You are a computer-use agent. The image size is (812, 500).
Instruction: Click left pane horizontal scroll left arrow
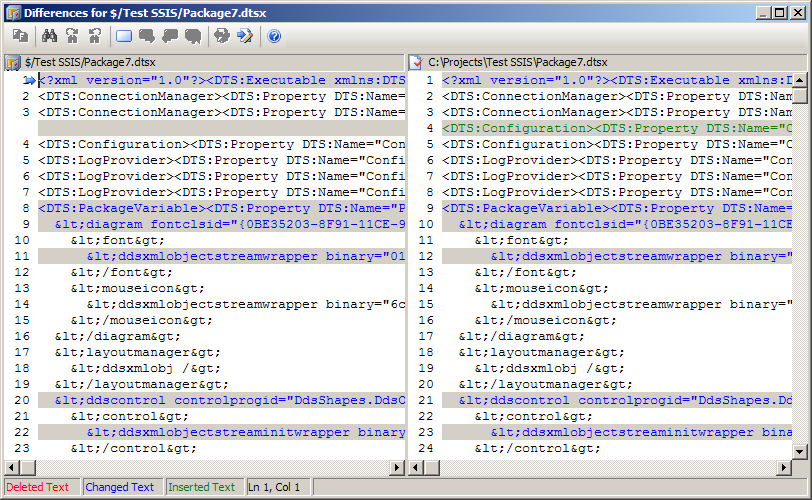pyautogui.click(x=11, y=468)
